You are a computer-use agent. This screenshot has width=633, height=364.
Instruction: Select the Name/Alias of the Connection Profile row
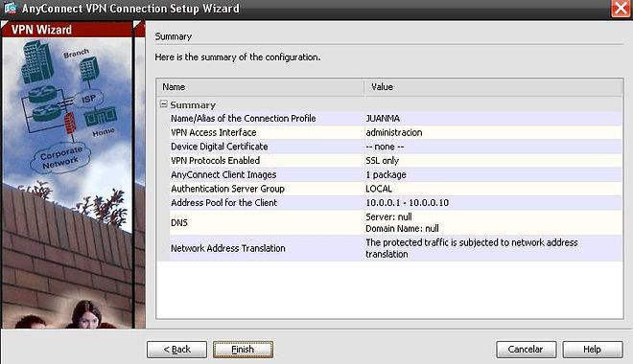coord(395,118)
